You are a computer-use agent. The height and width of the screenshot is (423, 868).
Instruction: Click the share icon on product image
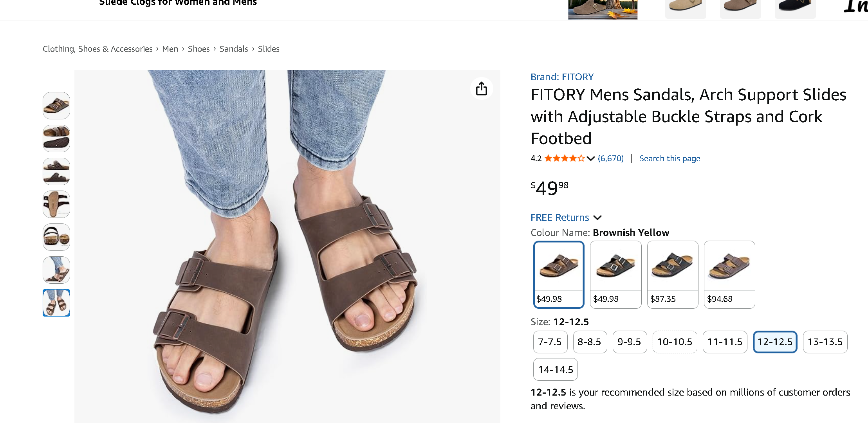(x=481, y=89)
